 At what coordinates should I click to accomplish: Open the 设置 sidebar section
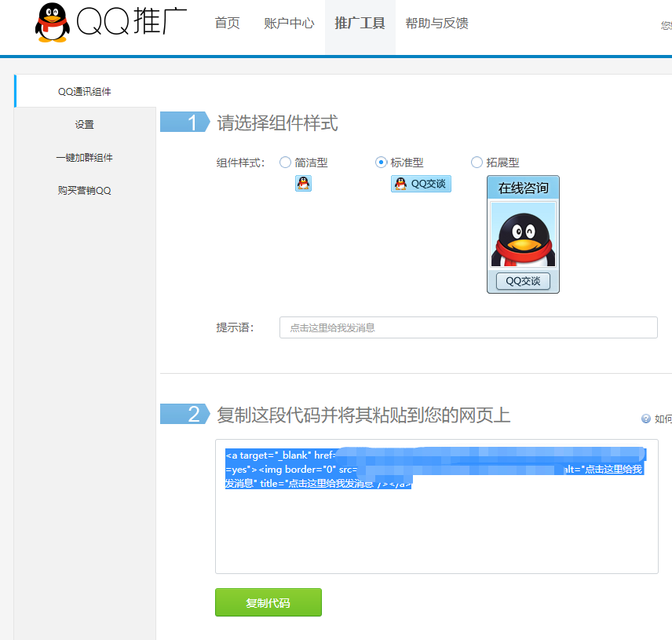pyautogui.click(x=86, y=124)
